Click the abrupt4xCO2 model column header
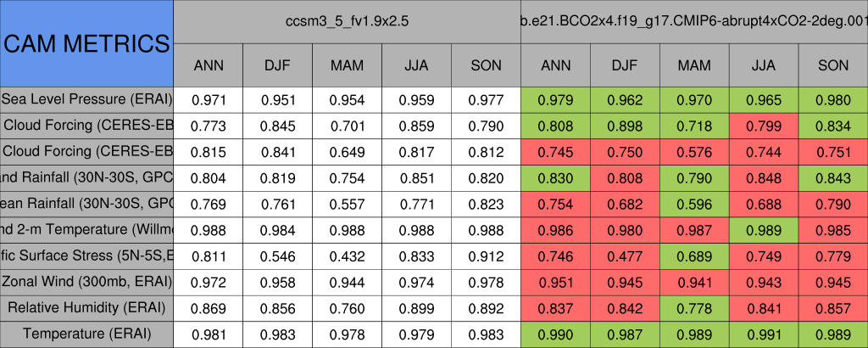The width and height of the screenshot is (868, 348). pos(694,21)
